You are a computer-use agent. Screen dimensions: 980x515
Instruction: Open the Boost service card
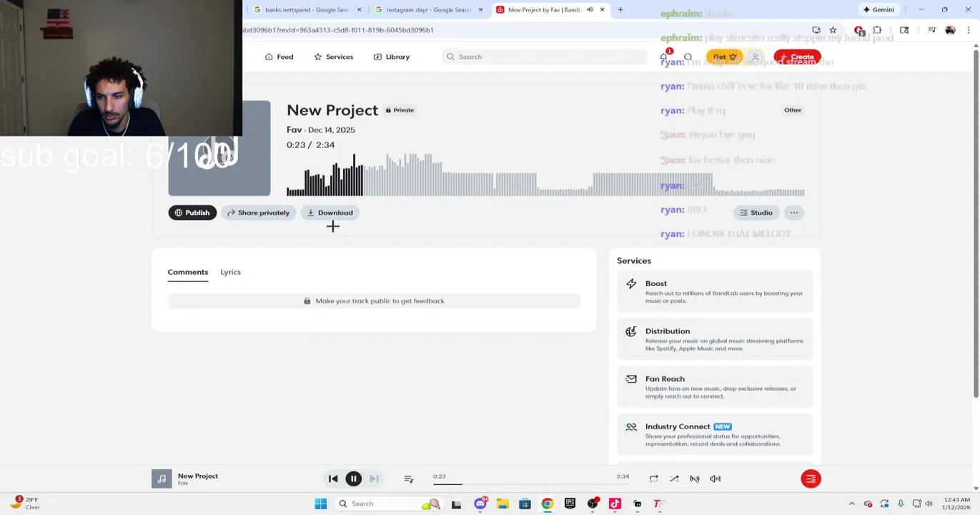pyautogui.click(x=715, y=292)
